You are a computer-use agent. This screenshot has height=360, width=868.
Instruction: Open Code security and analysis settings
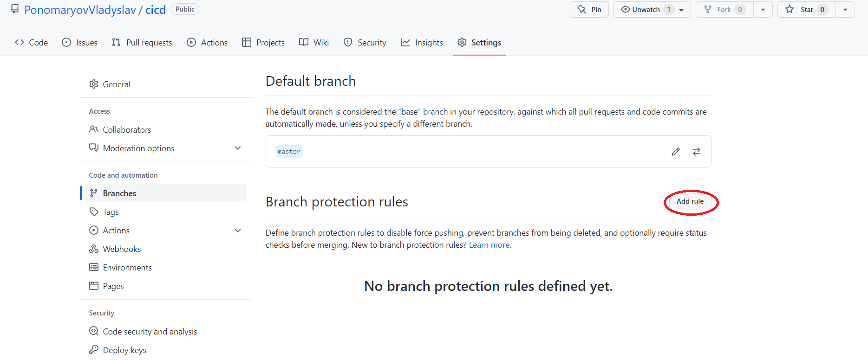tap(150, 332)
